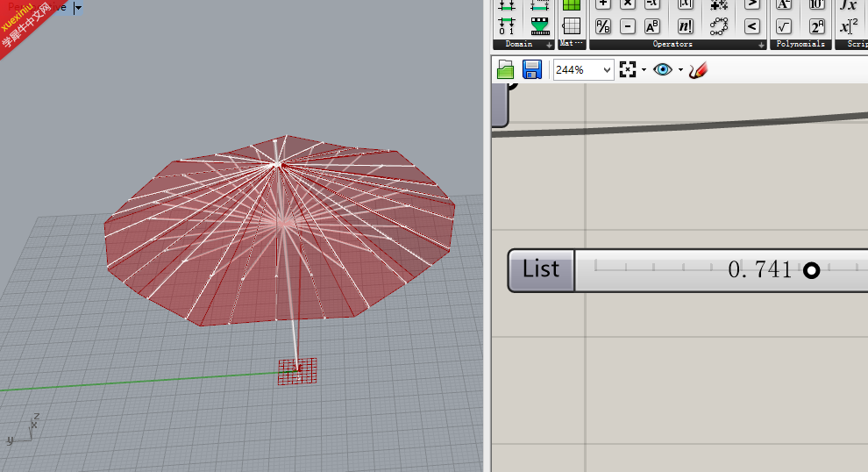Add the Division A/B operator
This screenshot has width=868, height=472.
click(603, 26)
